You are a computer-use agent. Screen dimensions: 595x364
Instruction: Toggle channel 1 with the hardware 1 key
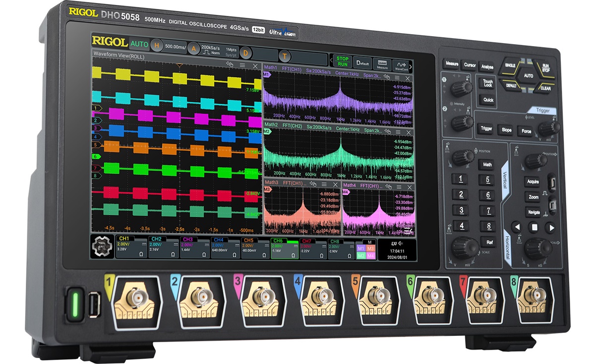coord(461,179)
